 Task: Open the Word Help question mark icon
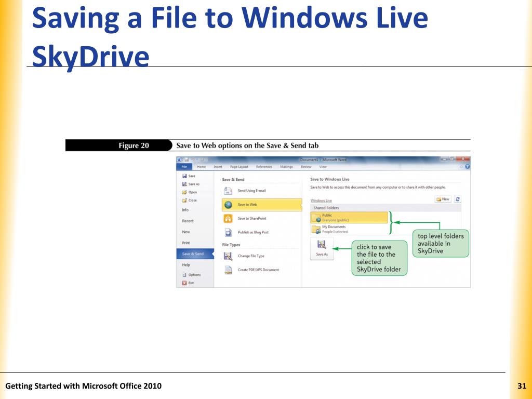(x=467, y=167)
